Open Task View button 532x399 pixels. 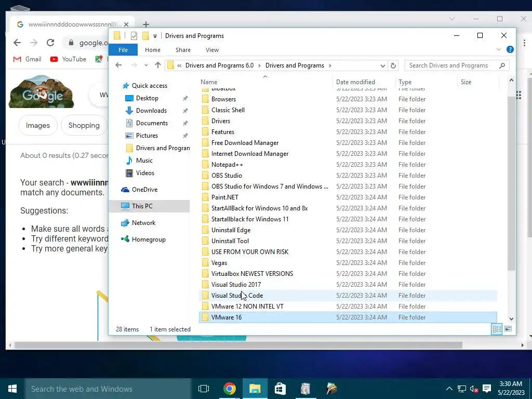(x=204, y=389)
